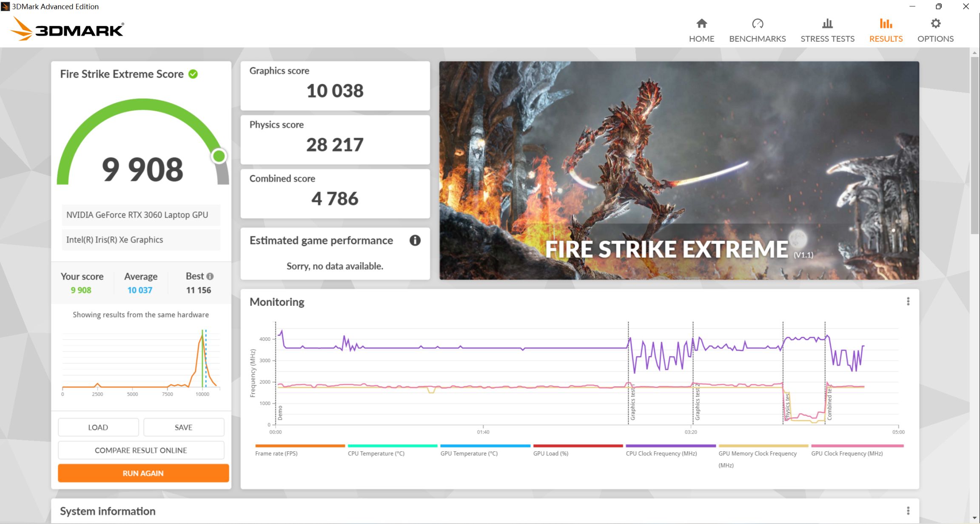This screenshot has height=524, width=980.
Task: Open the Home icon in navigation
Action: tap(701, 24)
